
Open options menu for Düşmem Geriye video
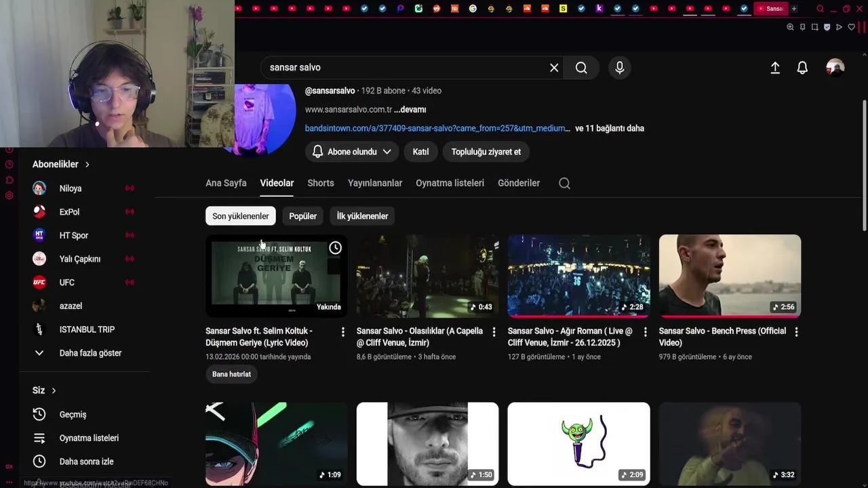[x=342, y=332]
